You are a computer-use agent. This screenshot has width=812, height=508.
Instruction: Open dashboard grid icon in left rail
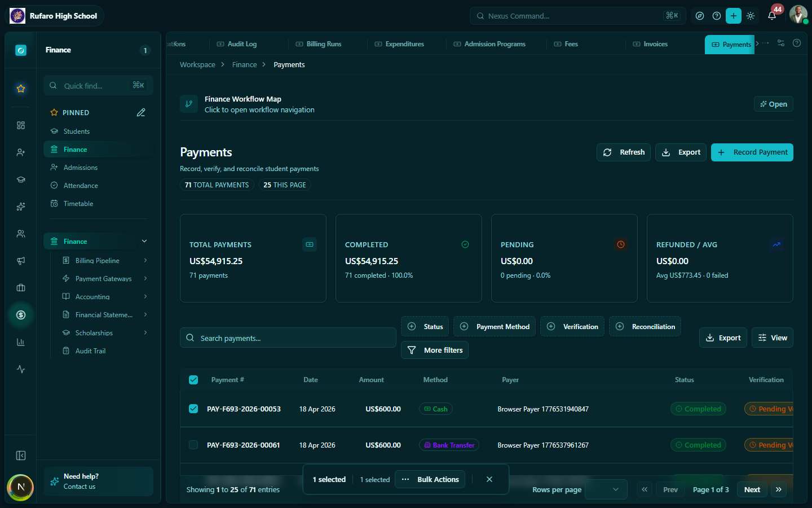click(x=21, y=125)
